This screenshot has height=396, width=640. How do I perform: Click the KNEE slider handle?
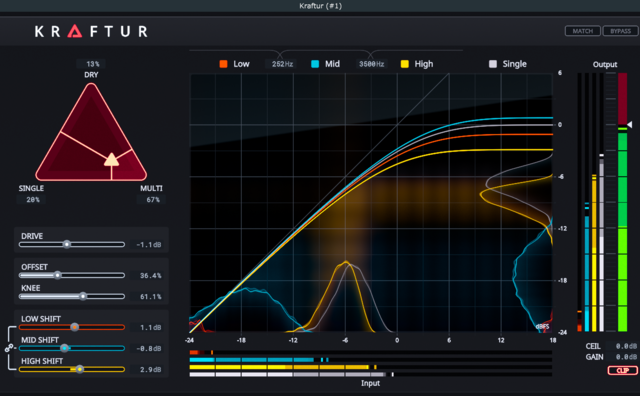pos(83,296)
